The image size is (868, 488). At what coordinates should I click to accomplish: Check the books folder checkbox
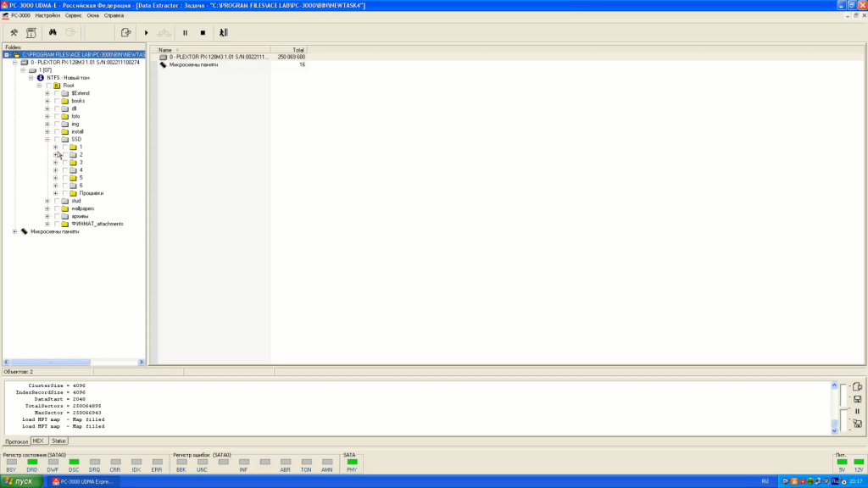click(x=57, y=102)
